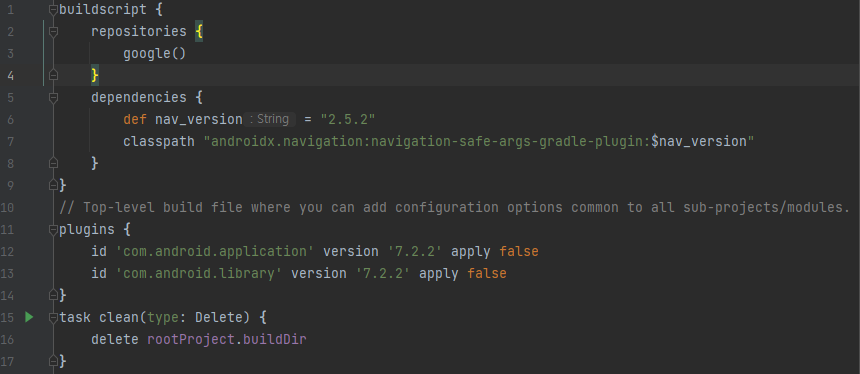Viewport: 860px width, 374px height.
Task: Click 'Delete' type in task declaration
Action: pos(219,317)
